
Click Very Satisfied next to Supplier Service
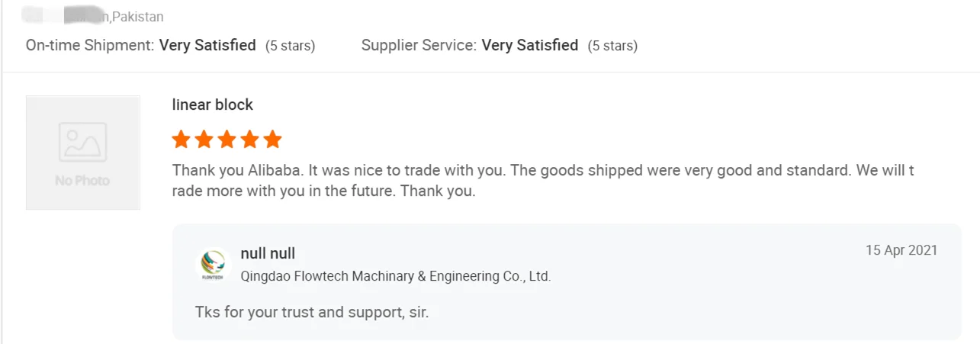click(x=530, y=46)
